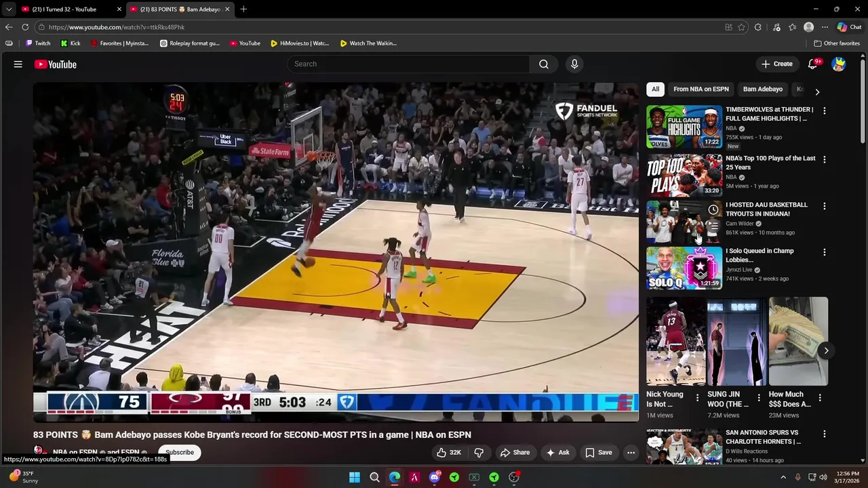Viewport: 868px width, 488px height.
Task: Select the Bam Adebayo chip
Action: [763, 89]
